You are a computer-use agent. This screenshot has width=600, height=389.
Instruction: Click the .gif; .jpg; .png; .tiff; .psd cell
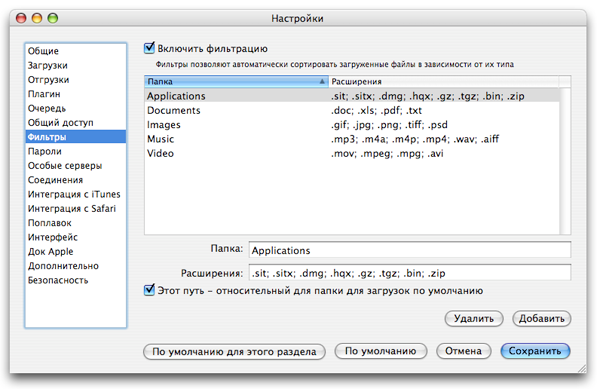(389, 125)
